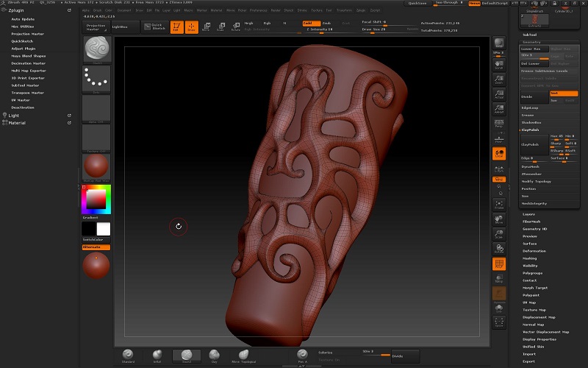Click the Rotate view icon in the right shelf
The width and height of the screenshot is (588, 368).
(x=499, y=249)
